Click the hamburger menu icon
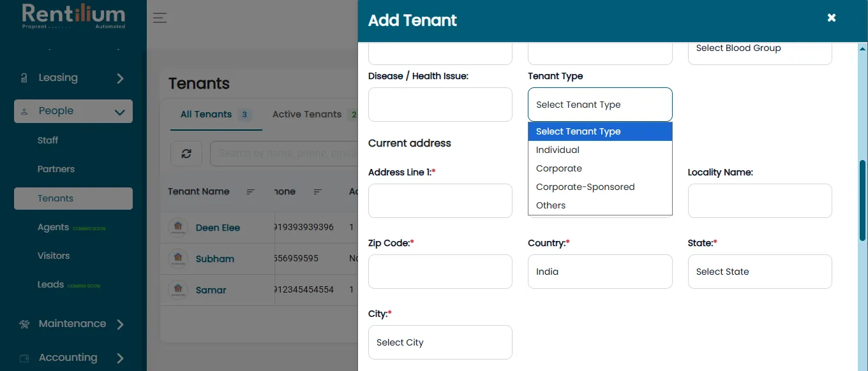The width and height of the screenshot is (868, 371). pos(160,18)
